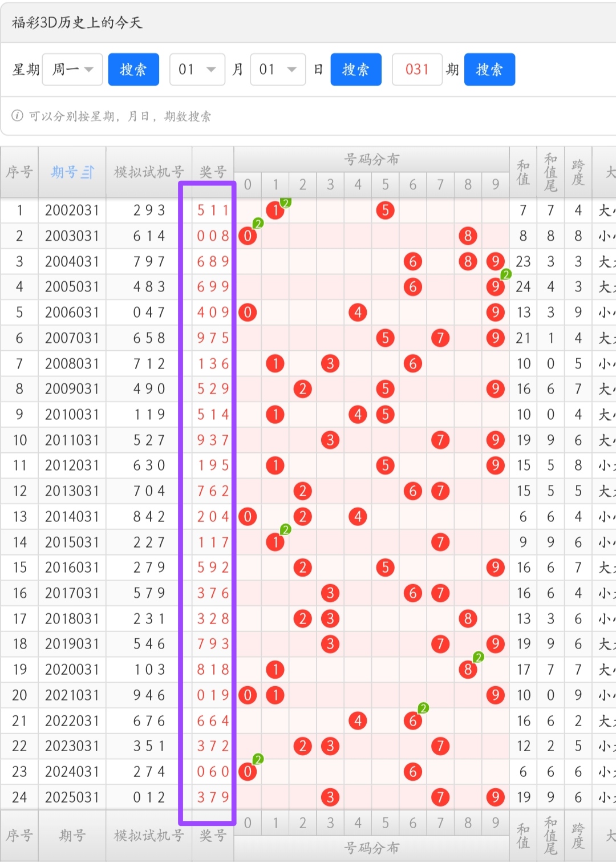The image size is (616, 867).
Task: Click red ball 1 in row 2020031
Action: click(275, 670)
